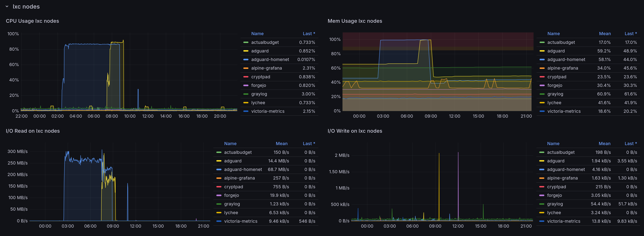This screenshot has height=236, width=644.
Task: Toggle the graylog series in the Mem Usage legend
Action: tap(555, 94)
